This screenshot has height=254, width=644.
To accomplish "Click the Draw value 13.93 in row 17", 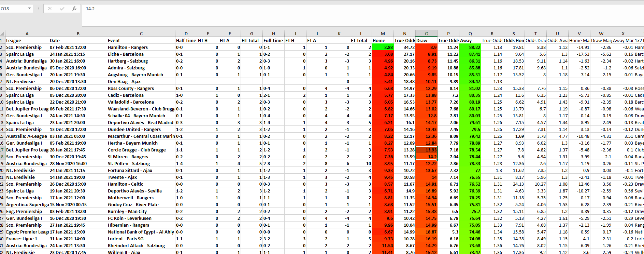I will [x=426, y=150].
